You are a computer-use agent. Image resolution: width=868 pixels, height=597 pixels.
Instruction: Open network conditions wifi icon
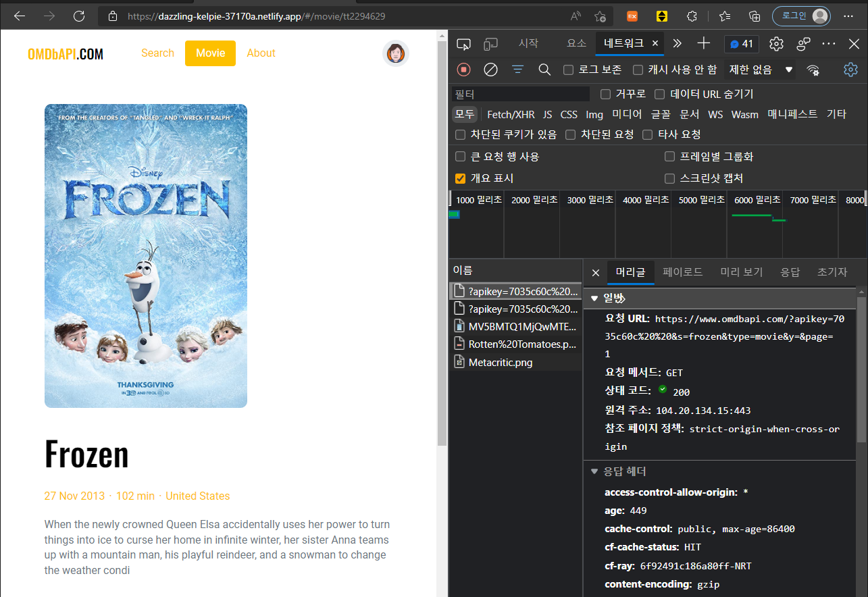tap(813, 70)
